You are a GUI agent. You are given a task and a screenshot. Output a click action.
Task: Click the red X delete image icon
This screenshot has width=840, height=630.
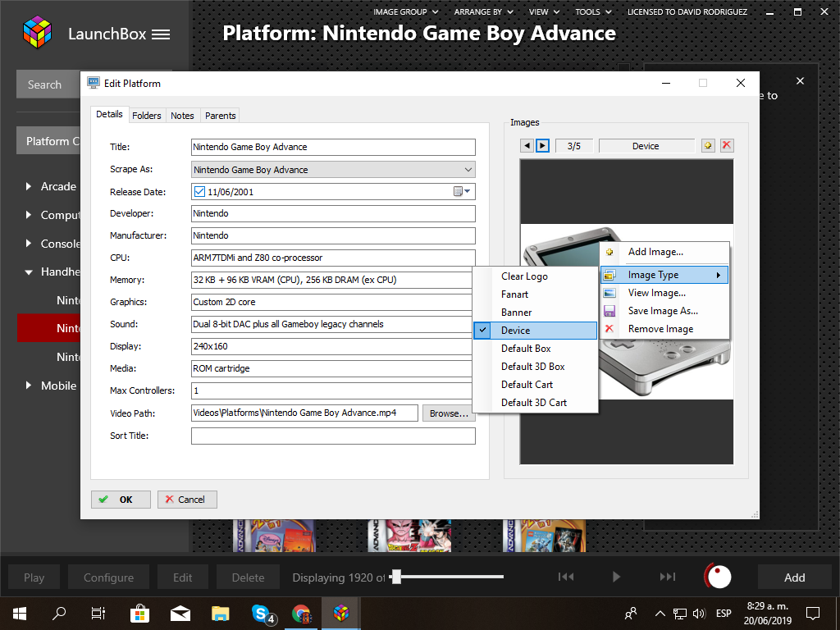(x=727, y=146)
